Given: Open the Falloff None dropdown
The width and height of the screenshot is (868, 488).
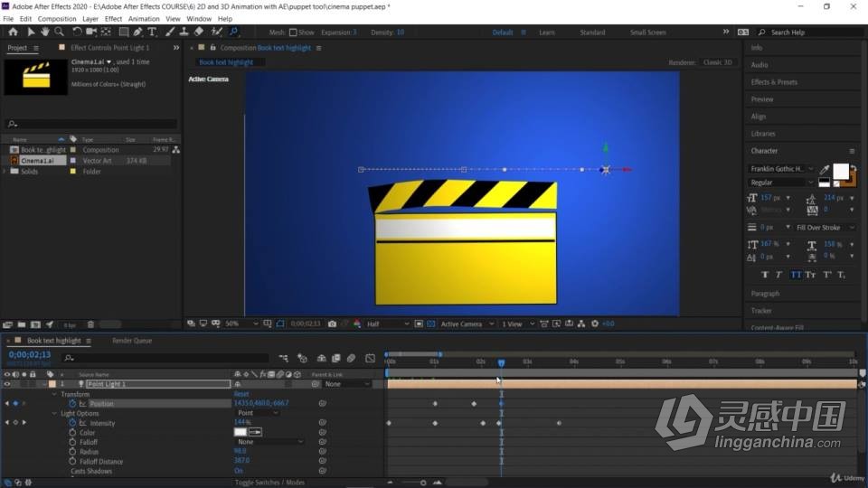Looking at the screenshot, I should click(x=269, y=442).
